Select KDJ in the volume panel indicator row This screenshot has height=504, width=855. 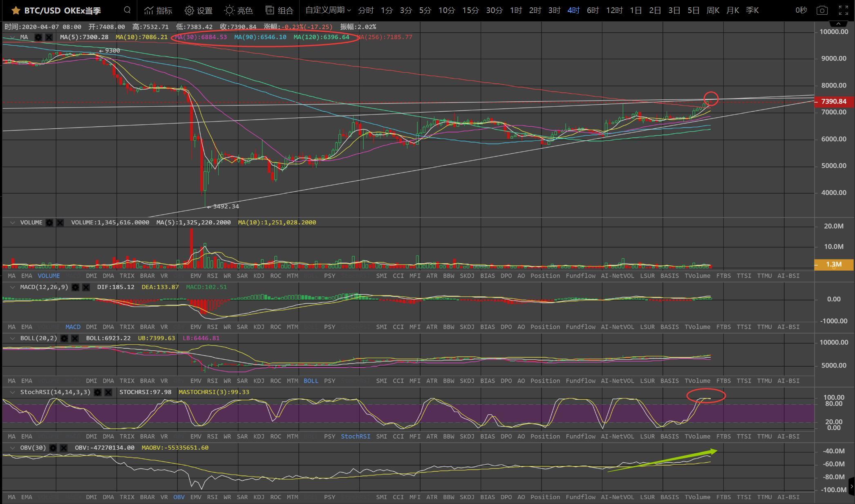[259, 276]
